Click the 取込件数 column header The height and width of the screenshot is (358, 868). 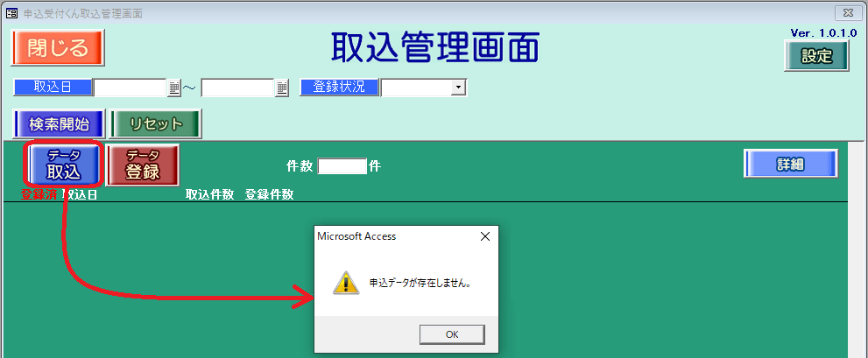coord(210,195)
